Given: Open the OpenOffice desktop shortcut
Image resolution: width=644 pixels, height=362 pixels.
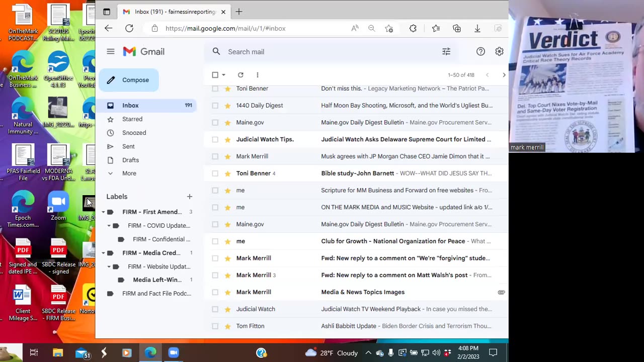Looking at the screenshot, I should [58, 69].
